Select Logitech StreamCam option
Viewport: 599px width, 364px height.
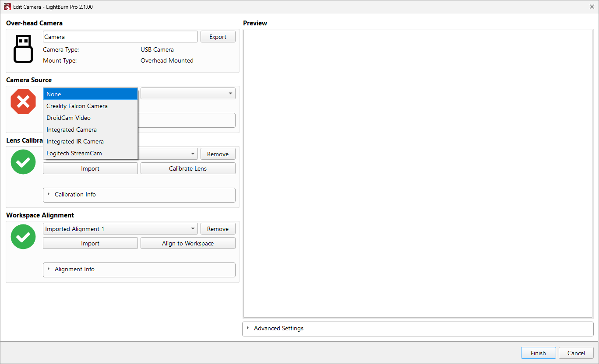(x=90, y=153)
